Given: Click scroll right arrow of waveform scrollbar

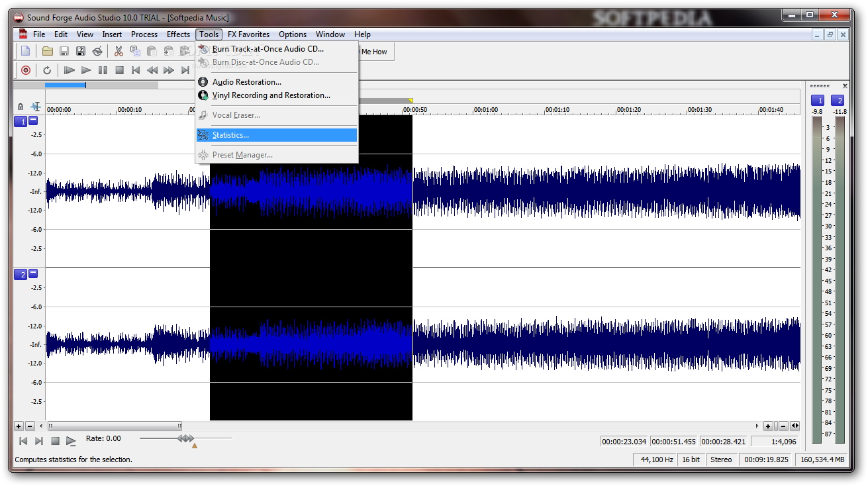Looking at the screenshot, I should coord(757,426).
